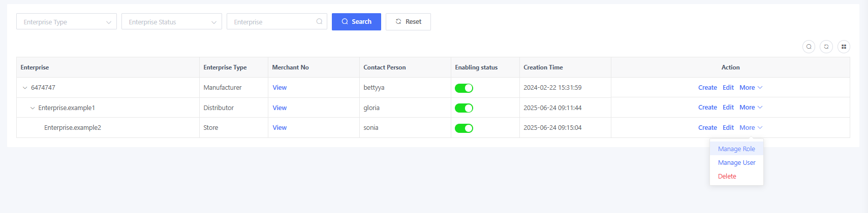868x213 pixels.
Task: Collapse the 6474747 tree row
Action: (x=25, y=88)
